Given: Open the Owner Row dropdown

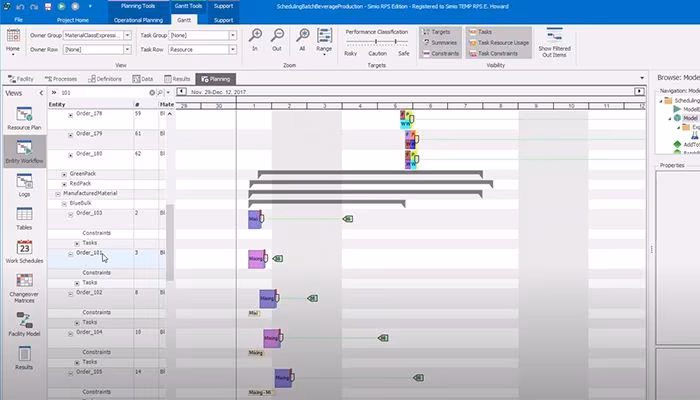Looking at the screenshot, I should 127,50.
